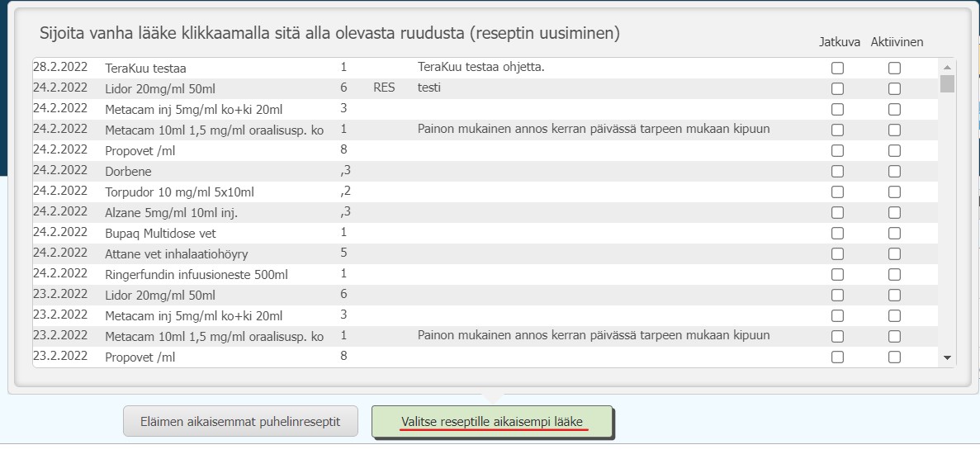Check Aktiivinen for Lidor 23.2.2022 row
980x459 pixels.
point(894,296)
